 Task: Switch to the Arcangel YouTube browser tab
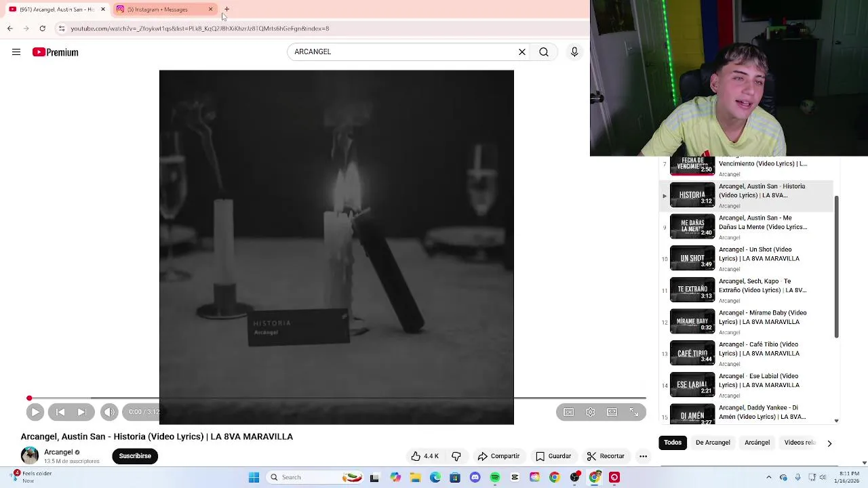pos(56,9)
